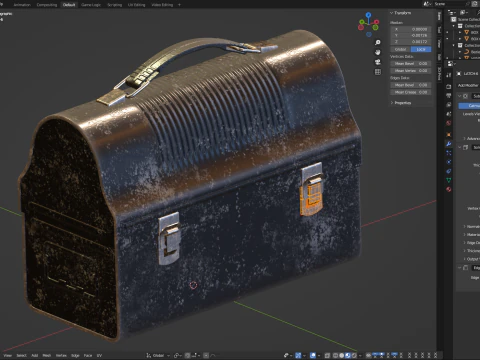Select wireframe viewport shading mode
Screen dimensions: 480x360
click(x=336, y=355)
